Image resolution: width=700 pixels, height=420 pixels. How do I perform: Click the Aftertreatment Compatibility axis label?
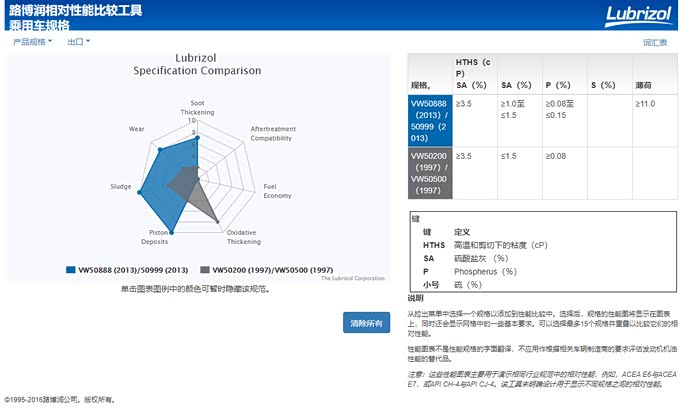pyautogui.click(x=270, y=134)
